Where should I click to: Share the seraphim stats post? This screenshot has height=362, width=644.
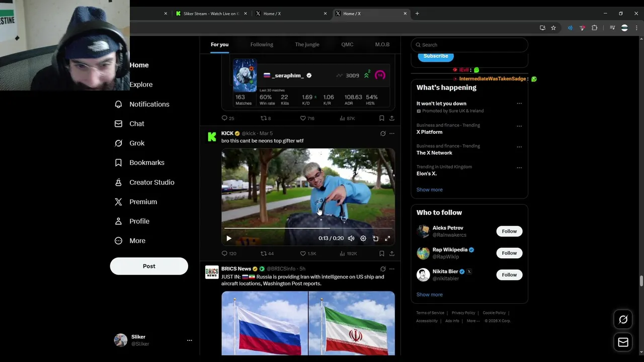(391, 118)
